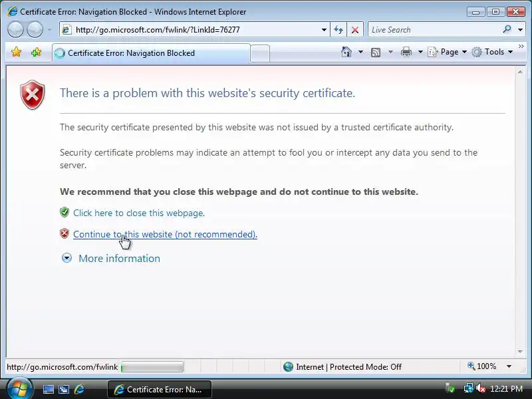Open a new blank tab

pos(260,54)
